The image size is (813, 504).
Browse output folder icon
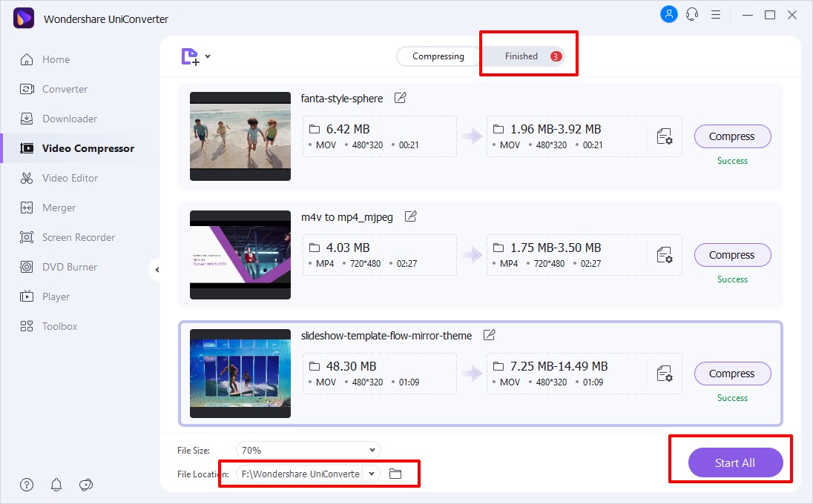click(395, 474)
